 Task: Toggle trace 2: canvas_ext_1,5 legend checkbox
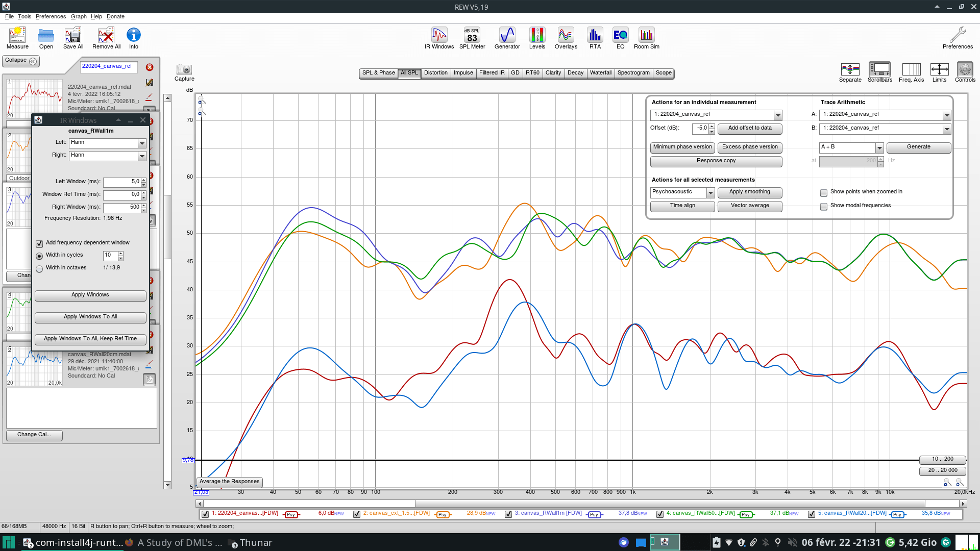[357, 514]
